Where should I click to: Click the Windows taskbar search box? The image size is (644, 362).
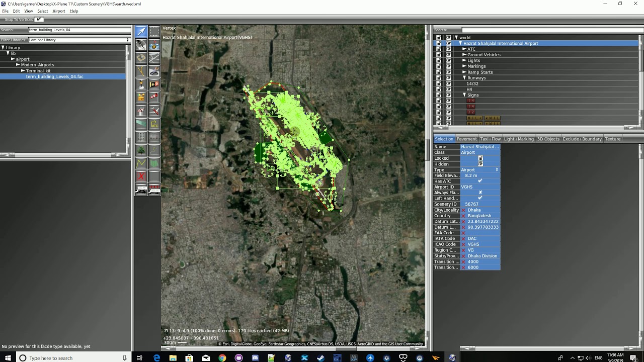(73, 358)
